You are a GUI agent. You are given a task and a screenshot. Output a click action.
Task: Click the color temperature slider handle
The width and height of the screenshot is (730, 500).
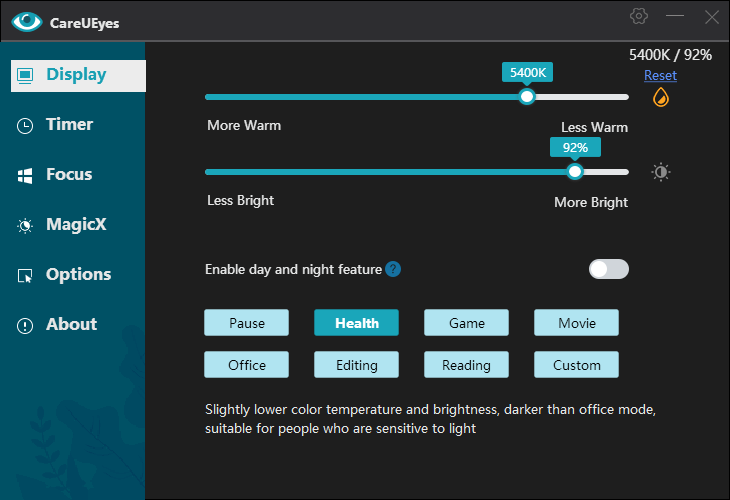pyautogui.click(x=527, y=97)
